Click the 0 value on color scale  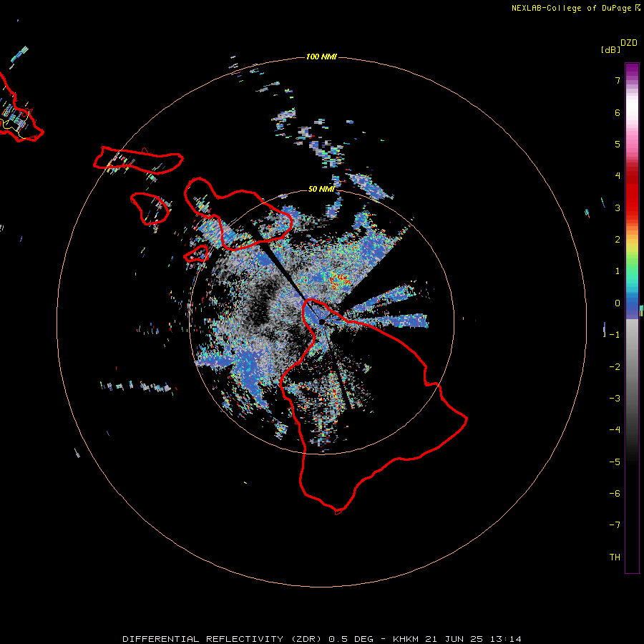[x=618, y=303]
